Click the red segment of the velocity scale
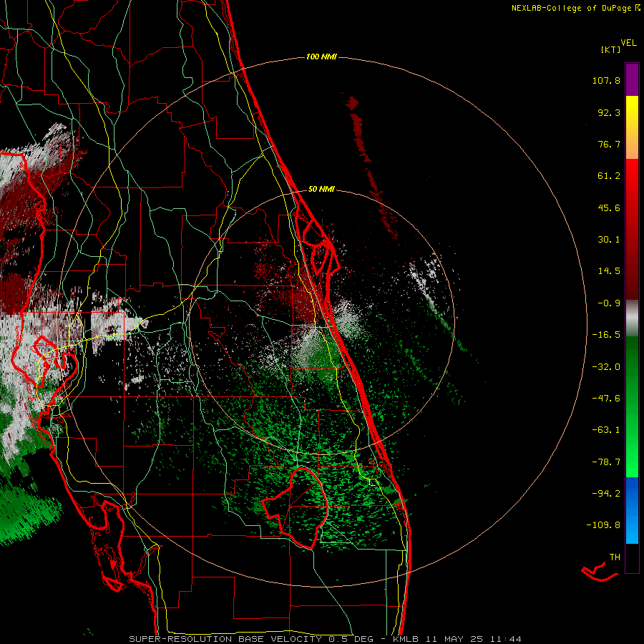The image size is (644, 644). coord(632,229)
